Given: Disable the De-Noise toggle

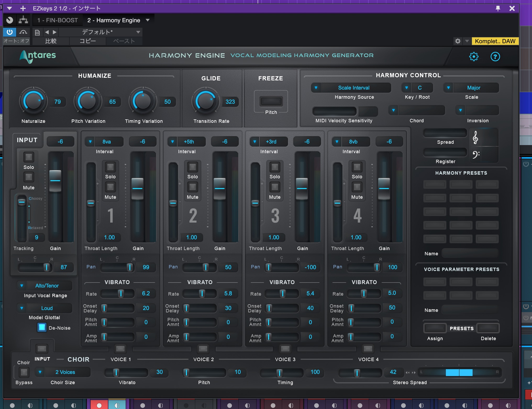Looking at the screenshot, I should (42, 328).
